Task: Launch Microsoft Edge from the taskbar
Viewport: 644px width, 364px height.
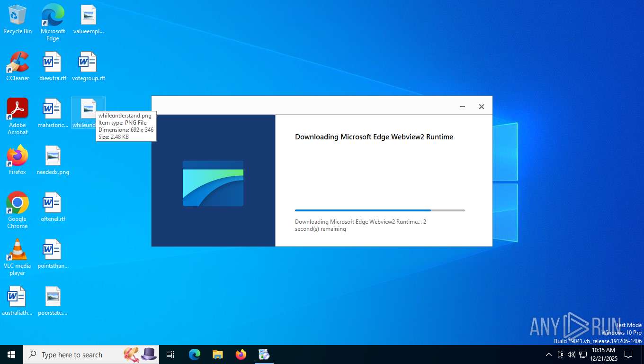Action: 195,355
